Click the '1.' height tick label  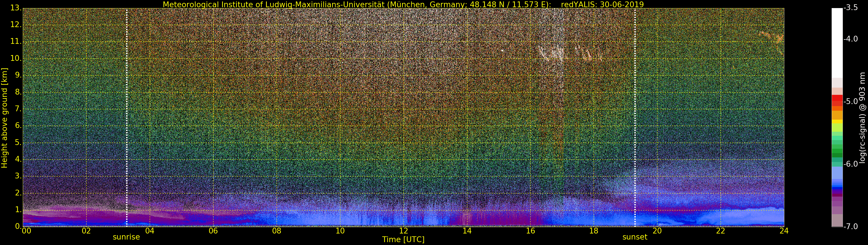click(x=18, y=210)
